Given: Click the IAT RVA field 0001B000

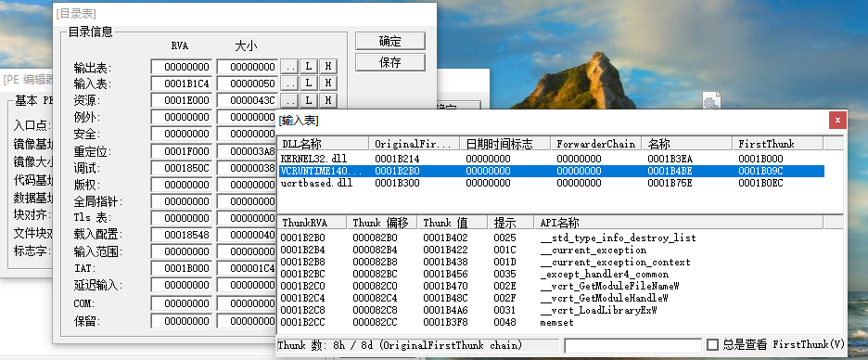Looking at the screenshot, I should pos(182,269).
